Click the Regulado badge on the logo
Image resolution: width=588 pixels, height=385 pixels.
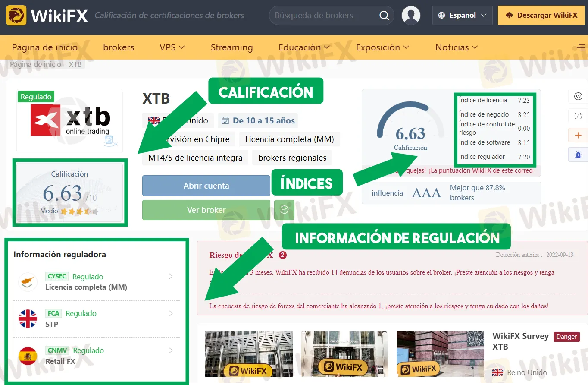[x=36, y=97]
